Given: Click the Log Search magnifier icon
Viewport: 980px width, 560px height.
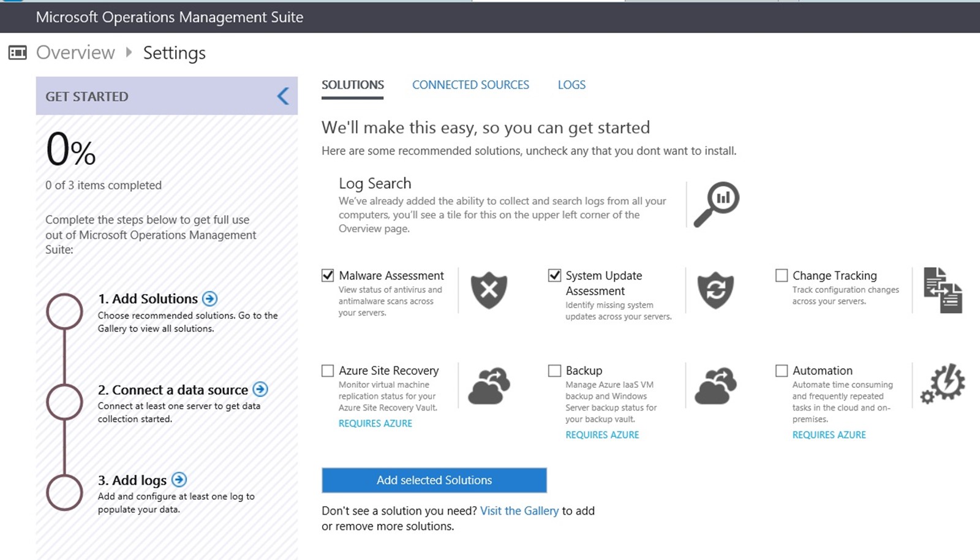Looking at the screenshot, I should coord(716,205).
